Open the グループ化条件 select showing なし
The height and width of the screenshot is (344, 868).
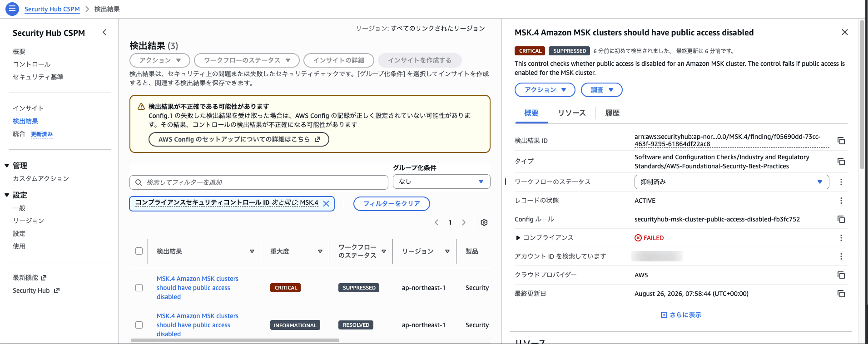point(441,182)
